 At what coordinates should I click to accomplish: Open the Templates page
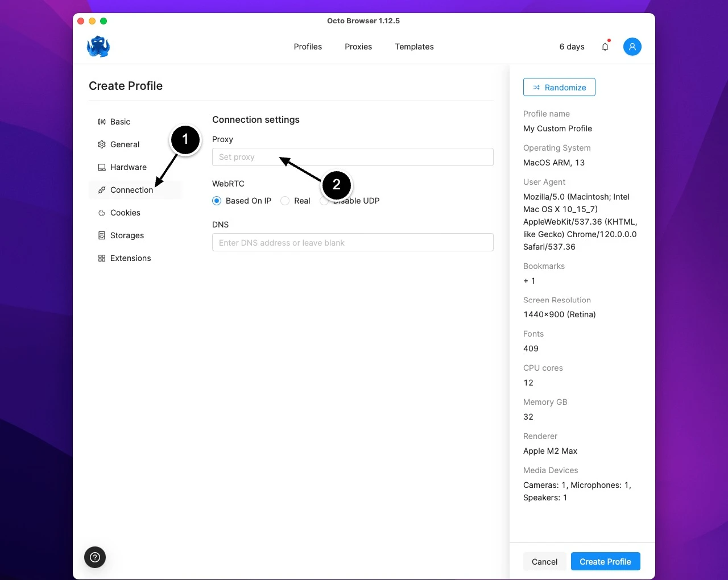click(x=414, y=47)
